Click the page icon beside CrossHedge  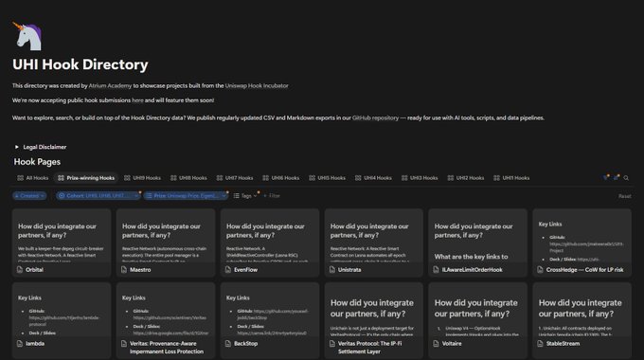pos(541,270)
